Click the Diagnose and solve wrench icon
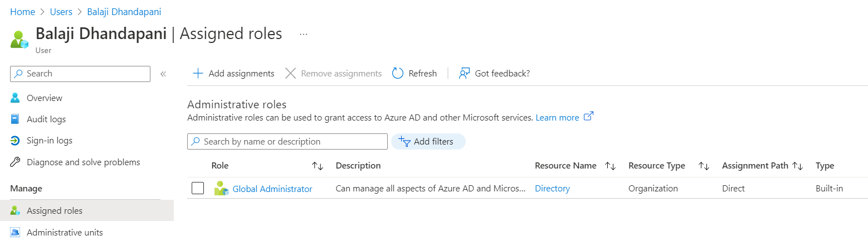This screenshot has height=245, width=868. pyautogui.click(x=16, y=162)
